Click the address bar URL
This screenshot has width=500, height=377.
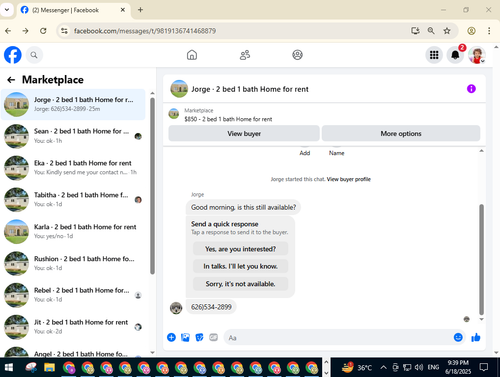(145, 31)
